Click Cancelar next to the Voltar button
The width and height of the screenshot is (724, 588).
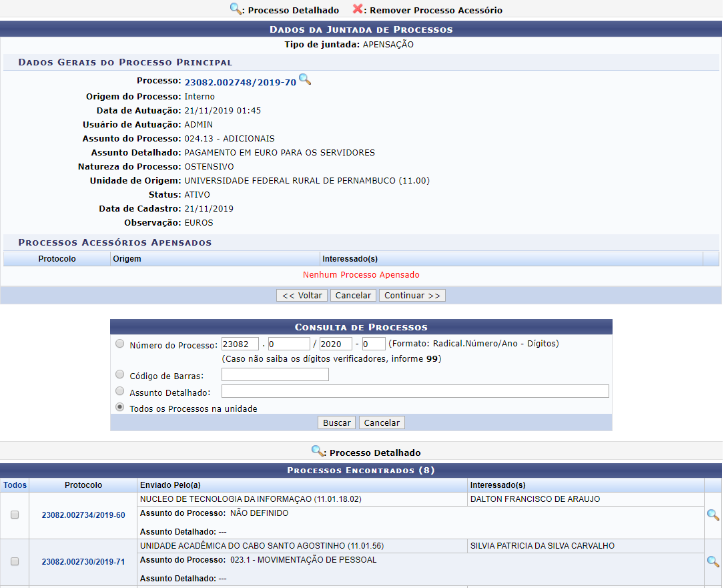click(x=354, y=296)
